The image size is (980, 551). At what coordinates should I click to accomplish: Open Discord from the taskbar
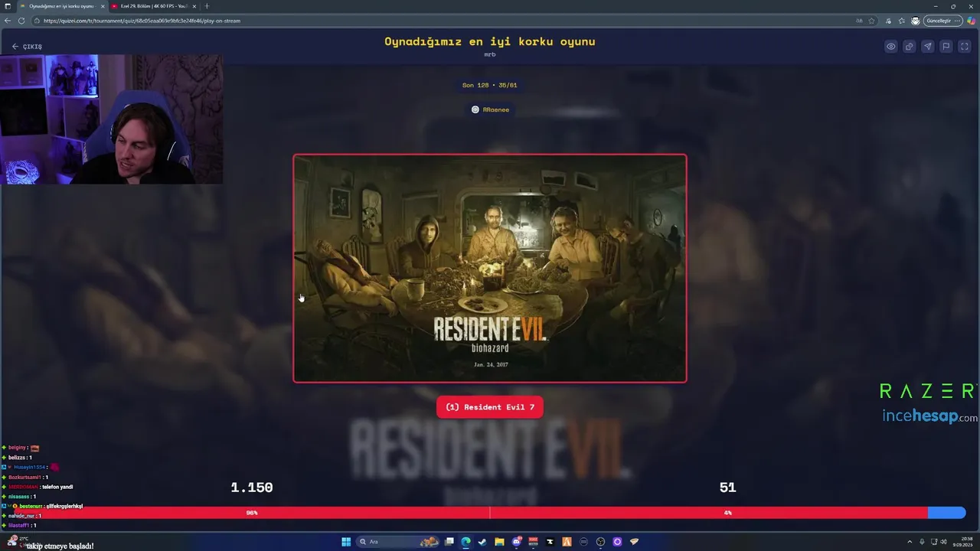[x=517, y=542]
